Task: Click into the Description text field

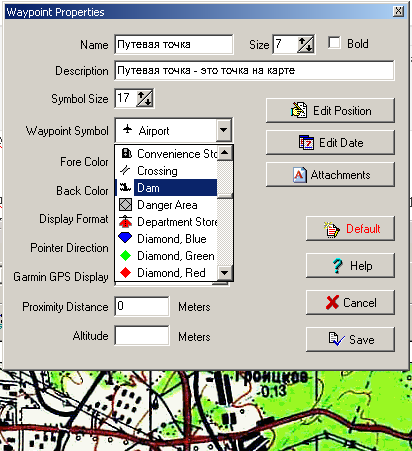Action: click(x=254, y=70)
